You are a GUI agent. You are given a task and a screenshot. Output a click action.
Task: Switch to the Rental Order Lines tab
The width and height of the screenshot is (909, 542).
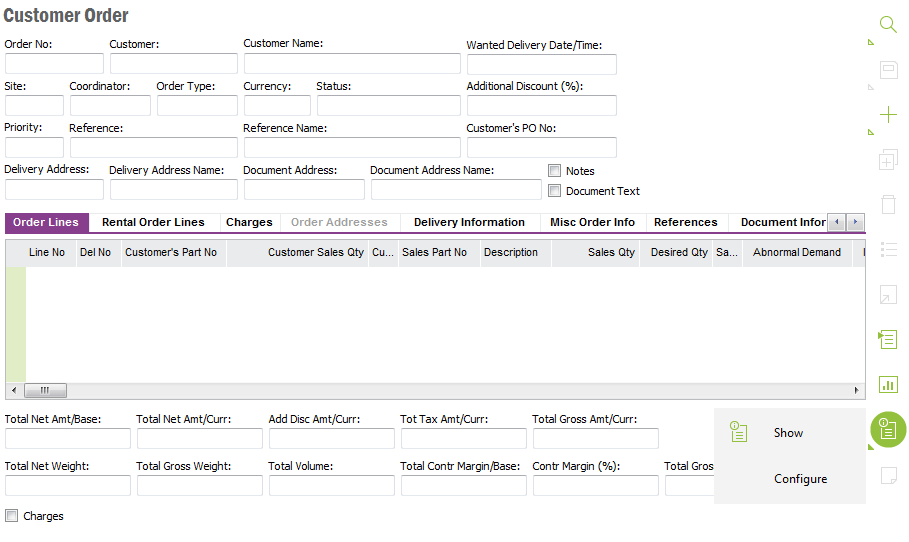pyautogui.click(x=153, y=223)
